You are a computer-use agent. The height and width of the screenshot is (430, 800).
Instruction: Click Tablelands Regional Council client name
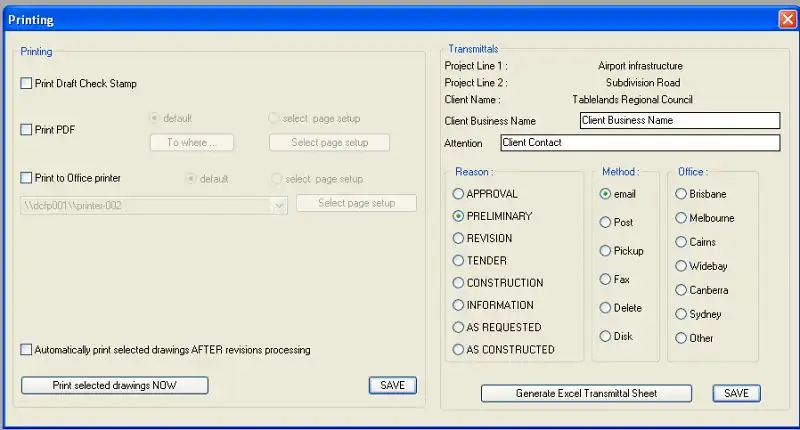pyautogui.click(x=632, y=99)
